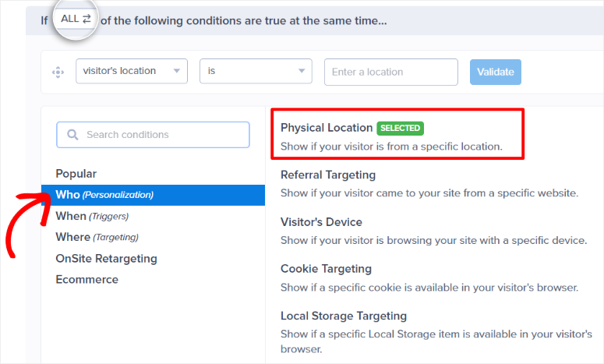Choose the Referral Targeting condition

[429, 184]
